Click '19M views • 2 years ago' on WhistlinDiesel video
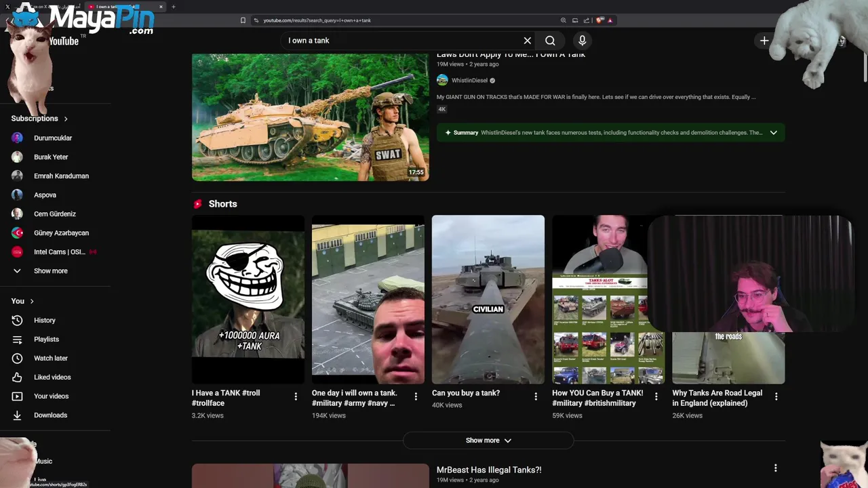The height and width of the screenshot is (488, 868). pos(467,64)
